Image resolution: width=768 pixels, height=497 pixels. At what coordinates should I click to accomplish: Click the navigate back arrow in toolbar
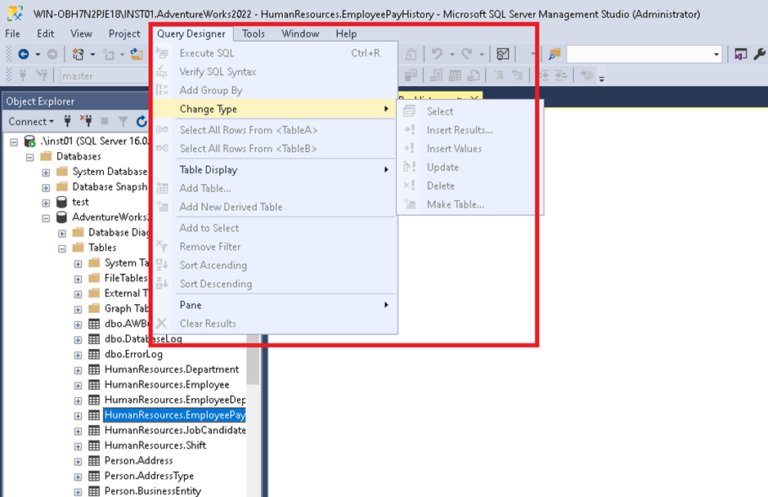(23, 54)
